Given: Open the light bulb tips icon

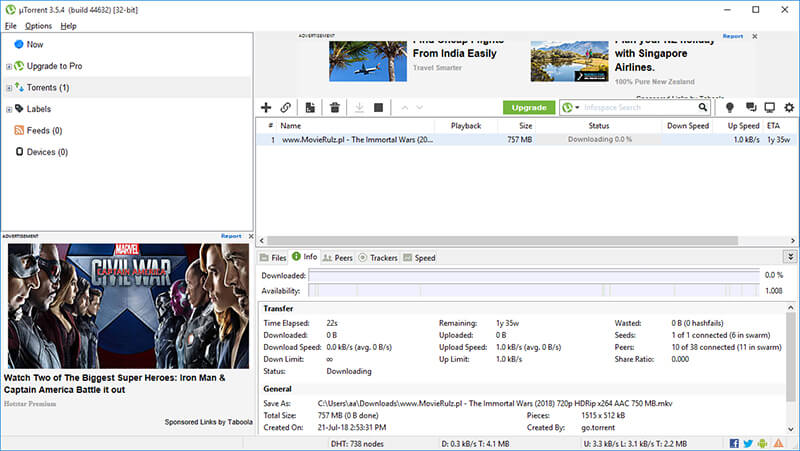Looking at the screenshot, I should coord(730,107).
